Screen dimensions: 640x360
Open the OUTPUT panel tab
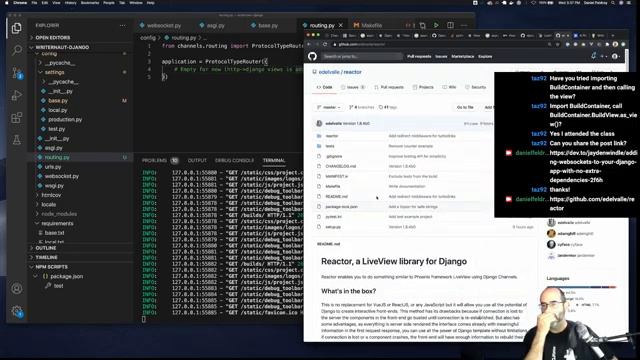coord(197,161)
